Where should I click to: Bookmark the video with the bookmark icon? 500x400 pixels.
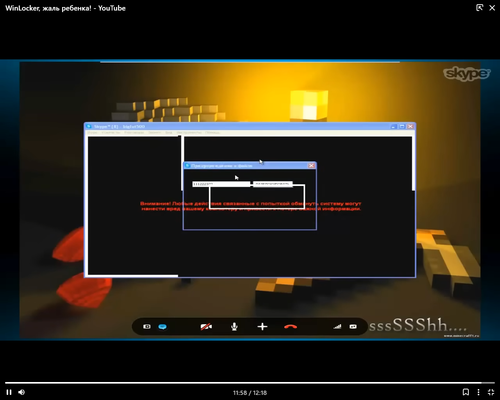(x=466, y=392)
